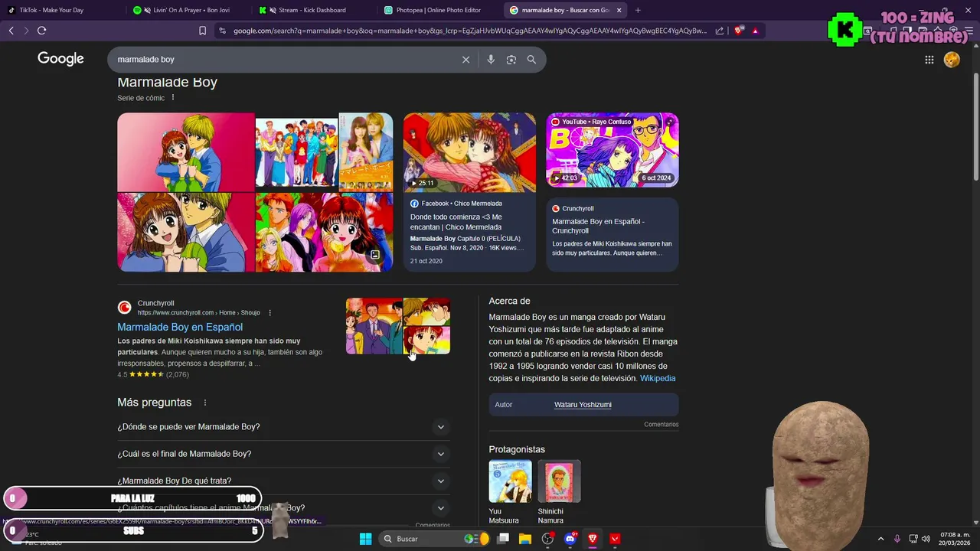Open the 42:03 YouTube Rayo Confuso thumbnail
980x551 pixels.
tap(612, 150)
